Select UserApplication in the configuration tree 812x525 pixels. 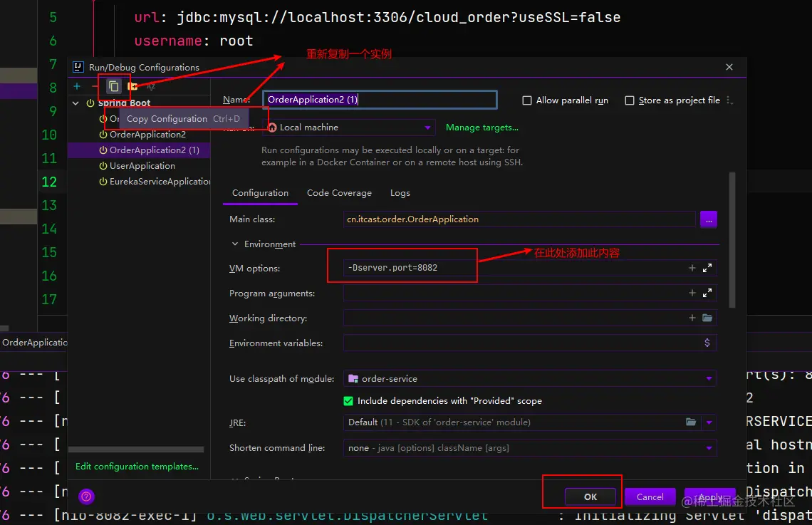pyautogui.click(x=139, y=166)
